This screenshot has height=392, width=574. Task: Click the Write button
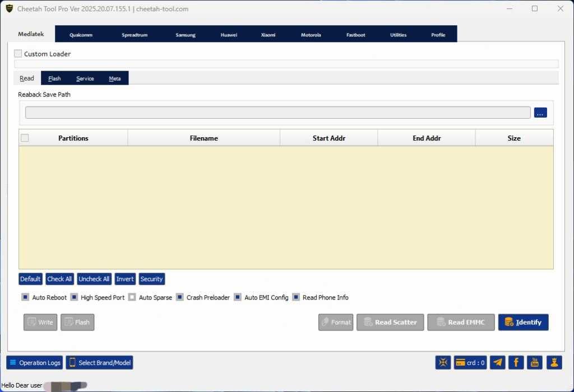[x=40, y=322]
